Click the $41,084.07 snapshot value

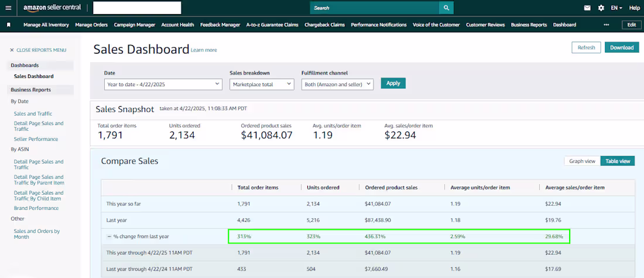click(266, 135)
